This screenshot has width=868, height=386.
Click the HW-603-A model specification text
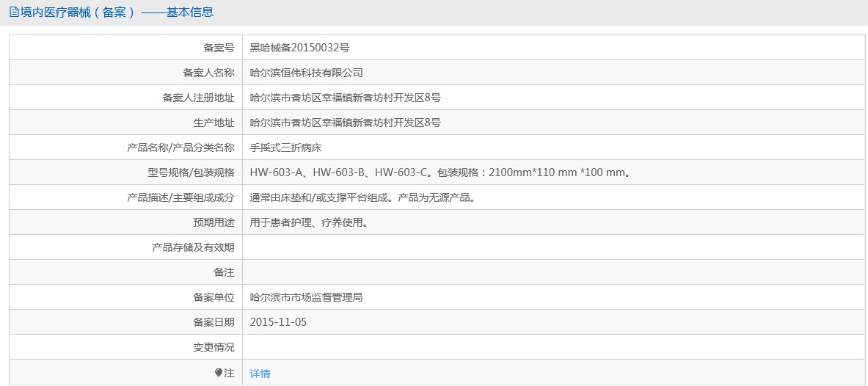(441, 172)
